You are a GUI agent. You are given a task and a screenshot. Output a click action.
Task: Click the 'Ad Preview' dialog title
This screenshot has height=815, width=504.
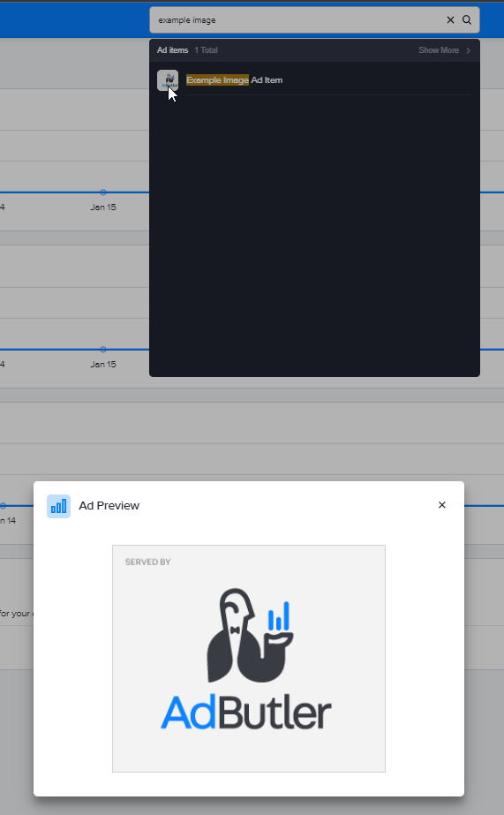click(x=109, y=506)
